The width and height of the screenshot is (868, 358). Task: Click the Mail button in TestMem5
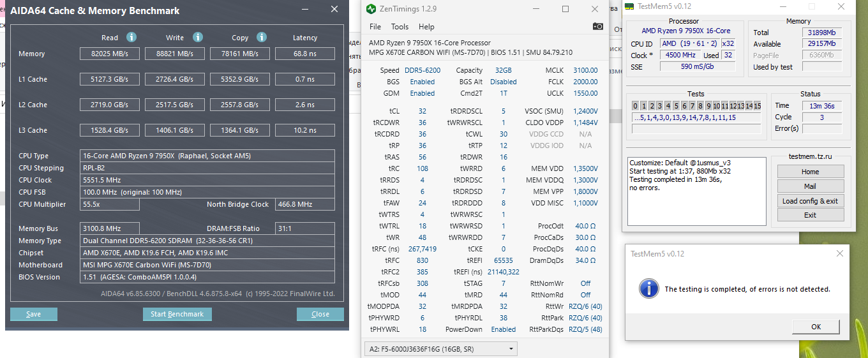tap(810, 186)
